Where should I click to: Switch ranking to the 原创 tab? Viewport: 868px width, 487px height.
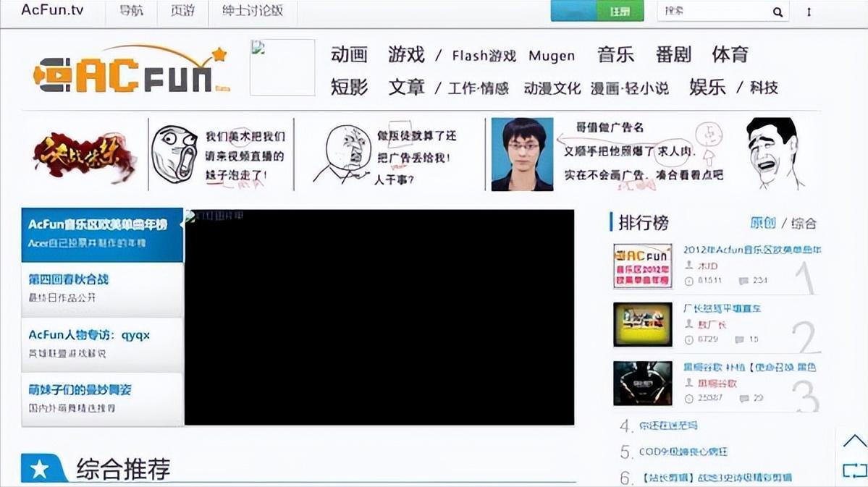click(x=763, y=223)
